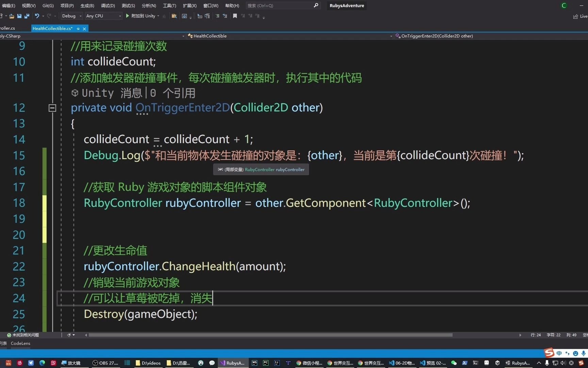Toggle a bookmark on the current line
Image resolution: width=588 pixels, height=368 pixels.
(x=235, y=16)
